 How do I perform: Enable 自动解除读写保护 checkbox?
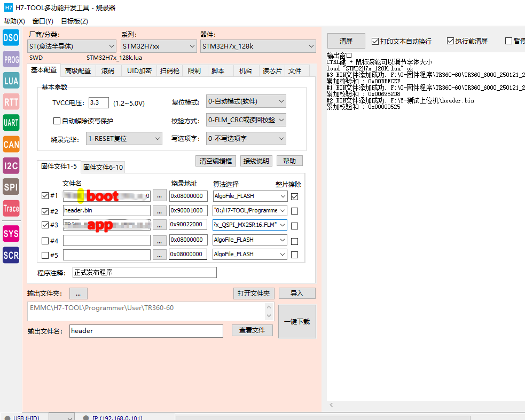click(57, 121)
